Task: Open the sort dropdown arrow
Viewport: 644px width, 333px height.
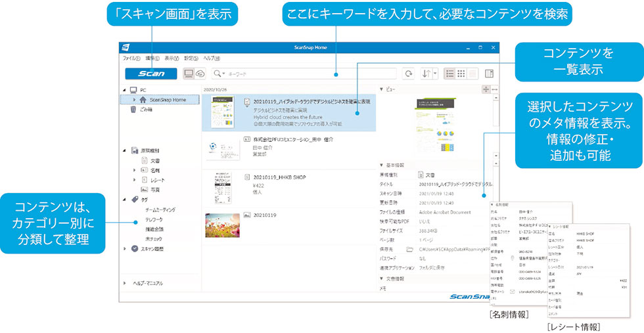Action: coord(435,74)
